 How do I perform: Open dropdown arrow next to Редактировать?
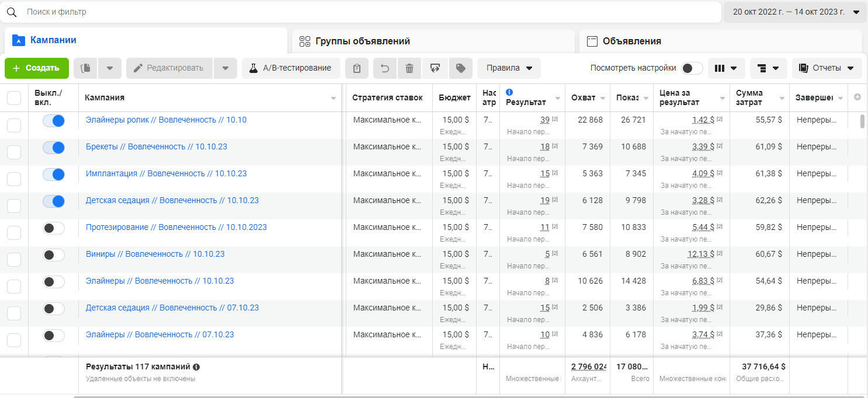225,68
